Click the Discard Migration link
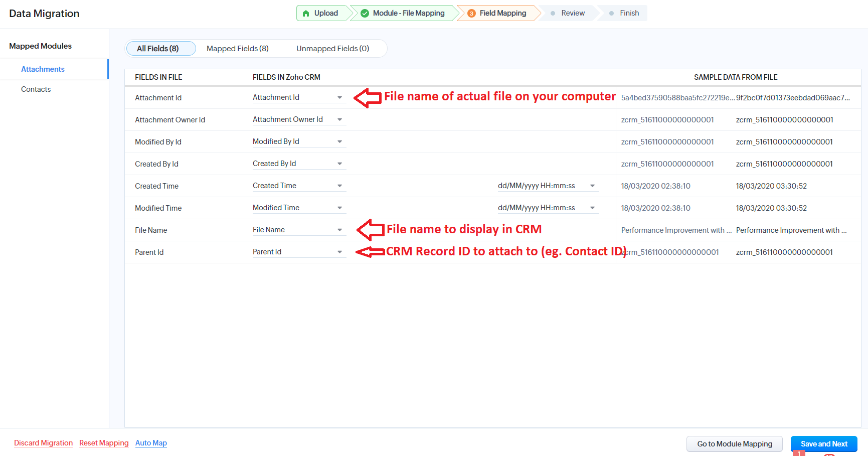The width and height of the screenshot is (868, 456). (x=43, y=443)
